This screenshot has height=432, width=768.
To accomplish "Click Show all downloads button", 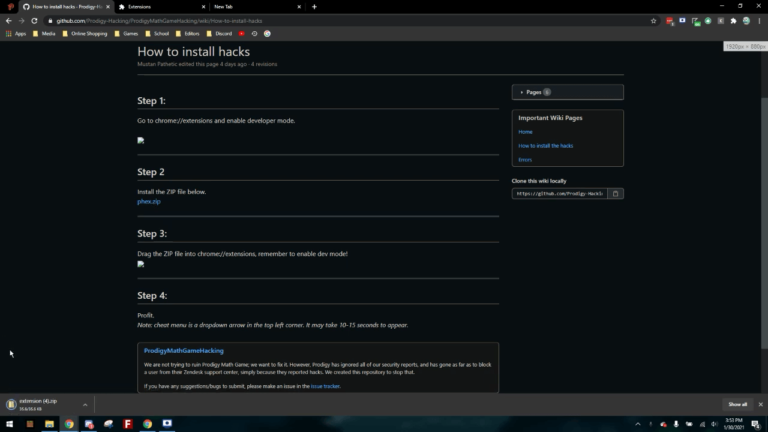I will click(737, 404).
